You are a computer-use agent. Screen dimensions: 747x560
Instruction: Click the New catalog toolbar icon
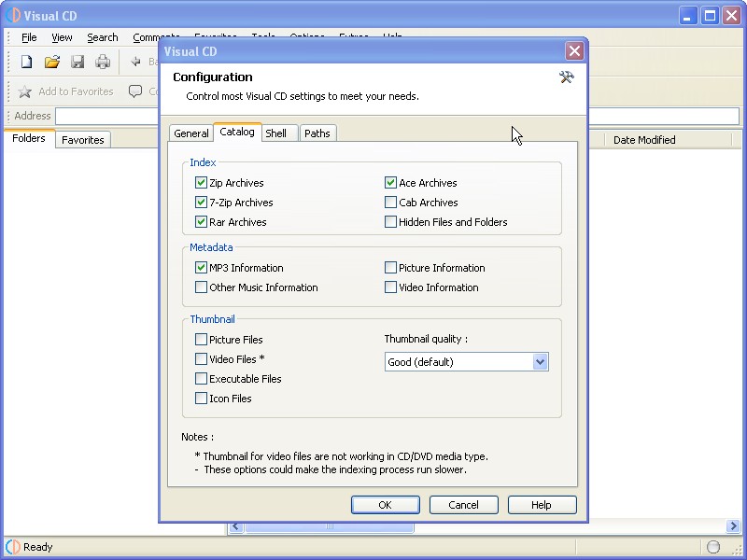27,62
